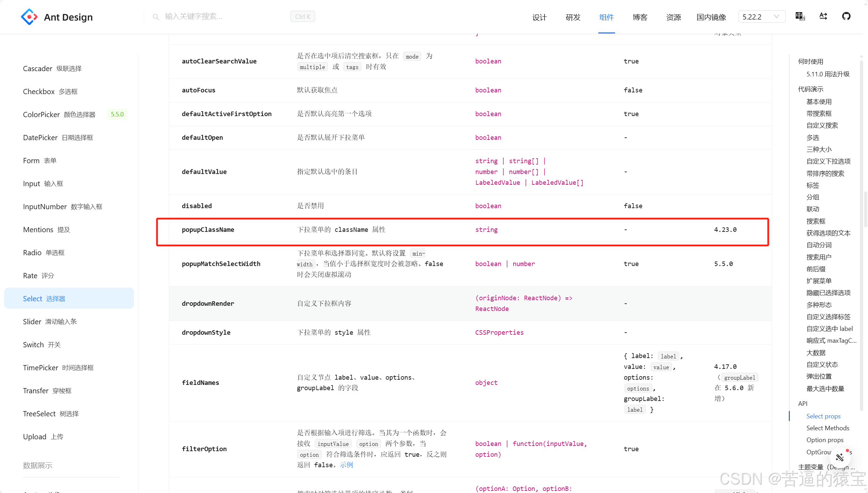868x493 pixels.
Task: Open the 博客 navigation item
Action: click(640, 17)
